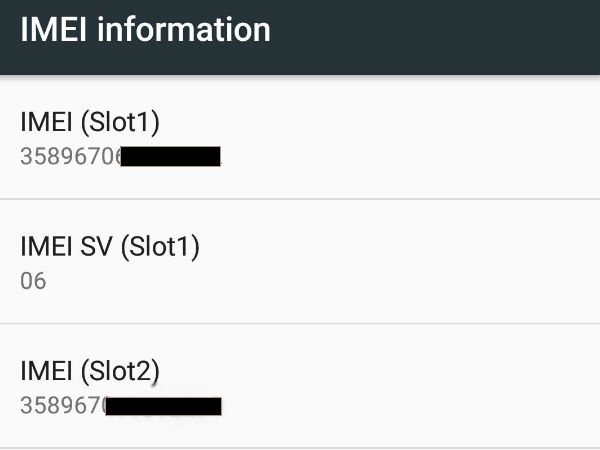
Task: Click the divider line below the IMEI (Slot1) row
Action: [300, 199]
